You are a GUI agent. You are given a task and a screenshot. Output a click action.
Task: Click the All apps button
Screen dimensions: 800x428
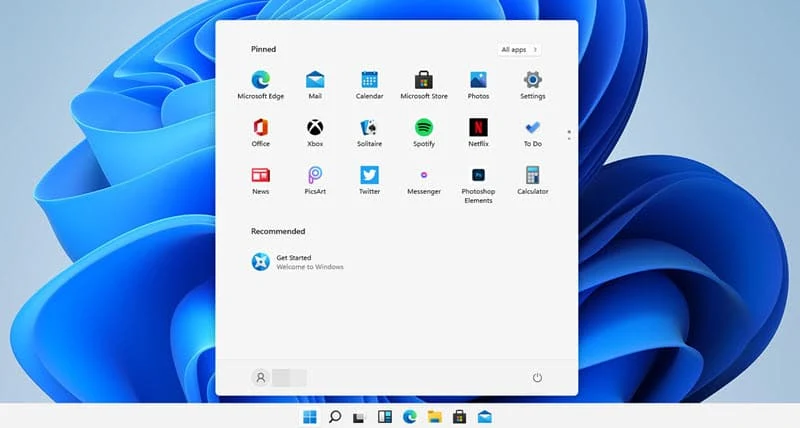(x=519, y=49)
